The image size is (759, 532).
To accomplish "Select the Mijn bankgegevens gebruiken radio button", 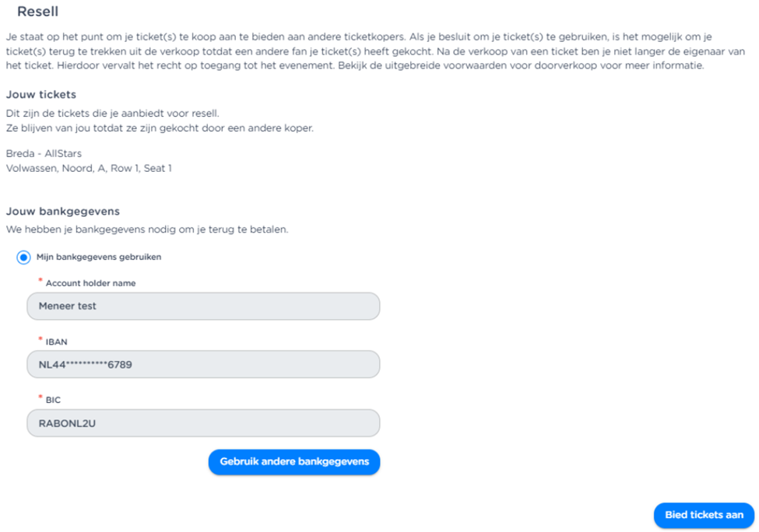I will point(23,257).
